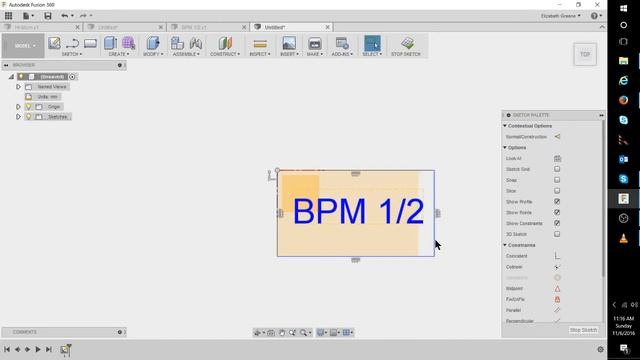Collapse the Constraints section in Sketch Palette
The width and height of the screenshot is (640, 360).
point(505,245)
